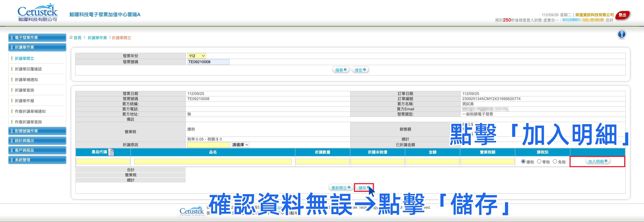644x222 pixels.
Task: Click the home icon in breadcrumb
Action: tap(71, 37)
